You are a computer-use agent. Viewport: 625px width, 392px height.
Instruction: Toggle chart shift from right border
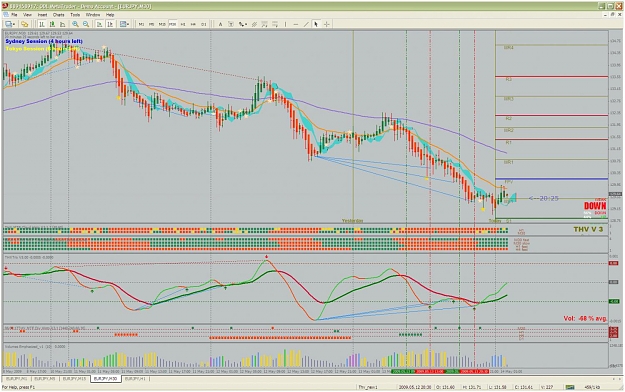[110, 24]
